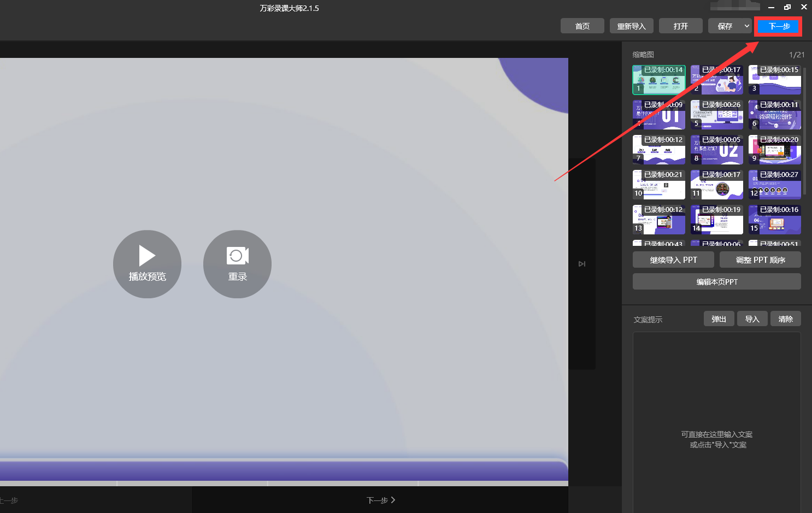Click the 打开 open button
Image resolution: width=812 pixels, height=513 pixels.
click(x=681, y=26)
